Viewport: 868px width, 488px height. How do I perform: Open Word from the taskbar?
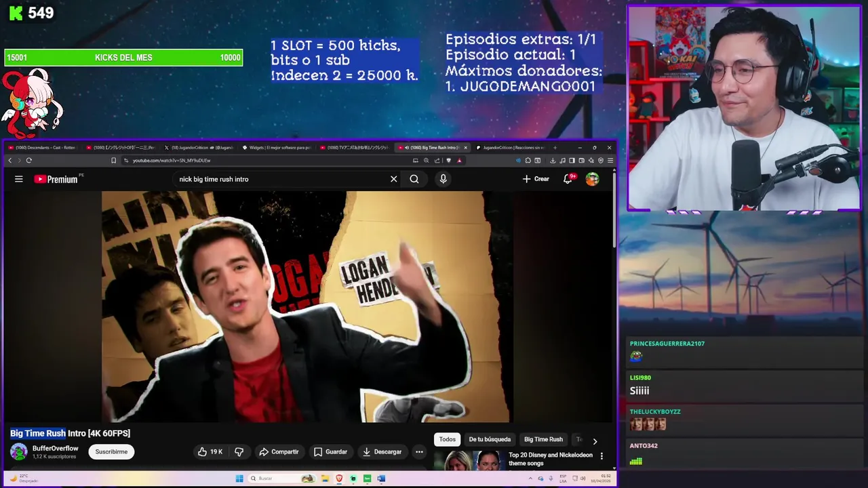coord(381,479)
